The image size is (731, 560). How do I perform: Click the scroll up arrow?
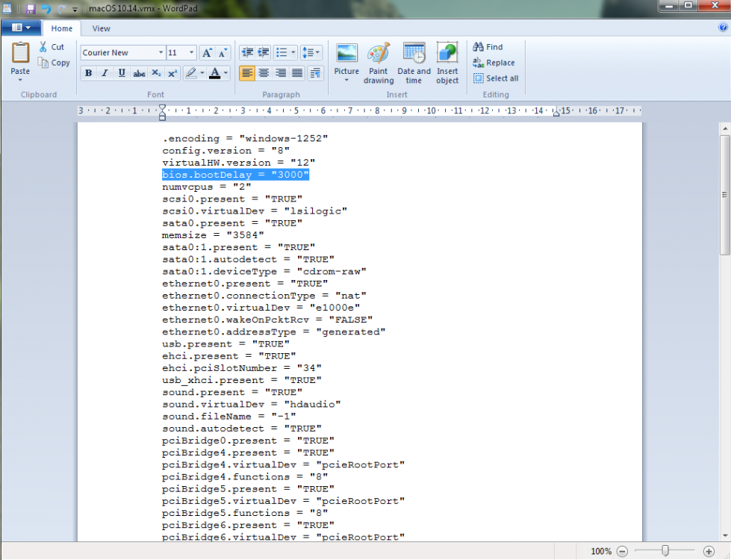pos(724,128)
